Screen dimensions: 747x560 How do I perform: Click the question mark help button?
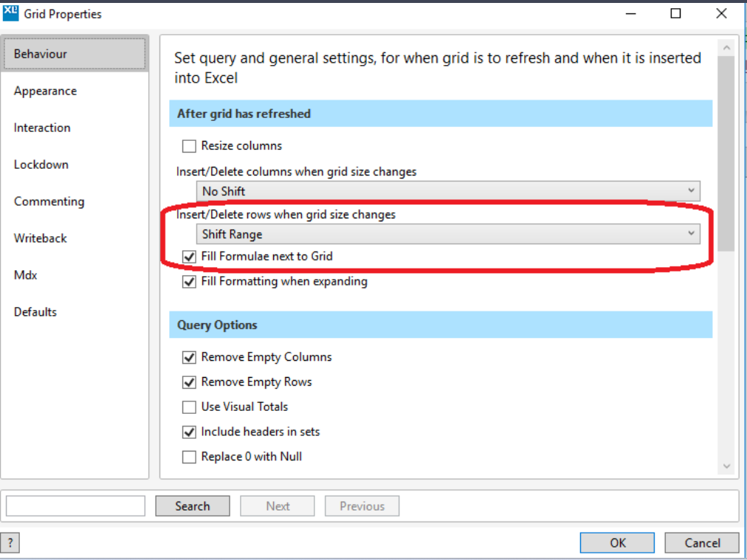coord(10,543)
